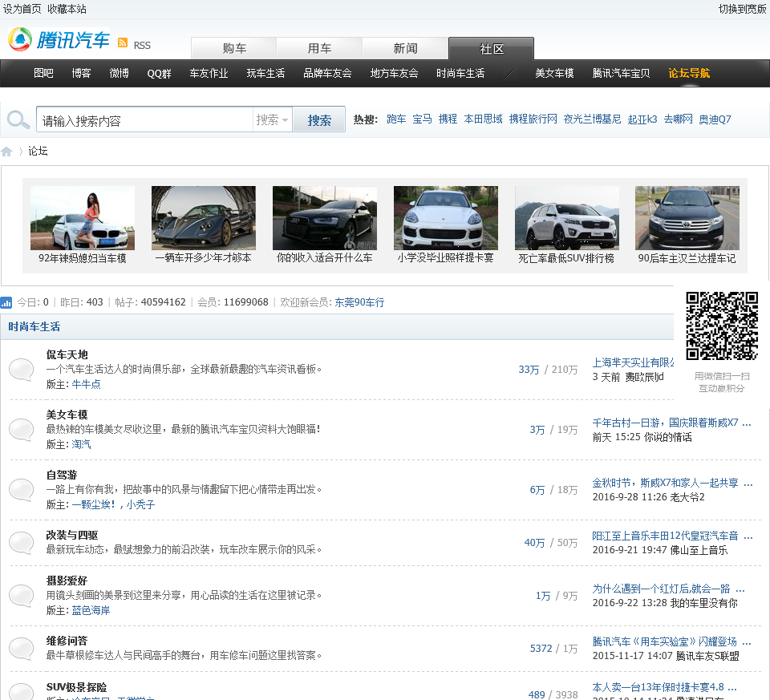Image resolution: width=770 pixels, height=700 pixels.
Task: Click the WeChat QR code image
Action: 721,326
